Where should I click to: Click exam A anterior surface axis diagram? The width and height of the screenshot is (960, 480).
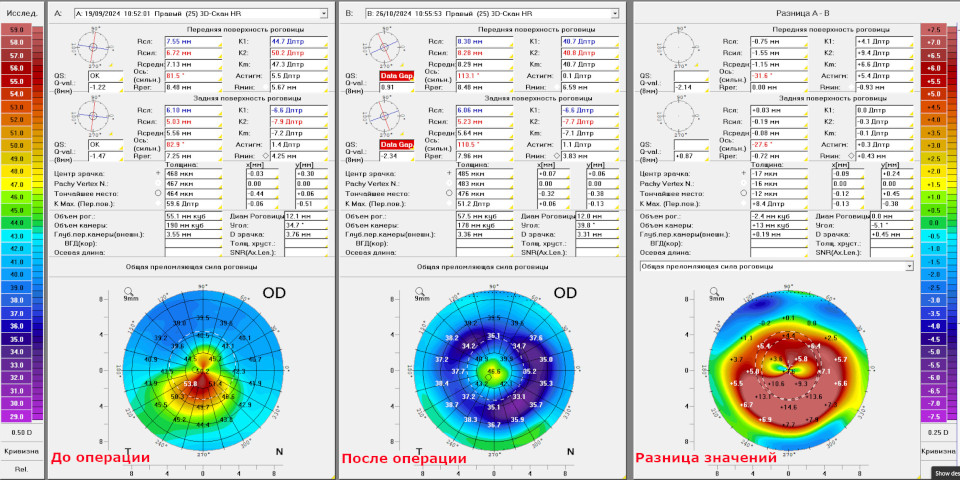pyautogui.click(x=92, y=47)
